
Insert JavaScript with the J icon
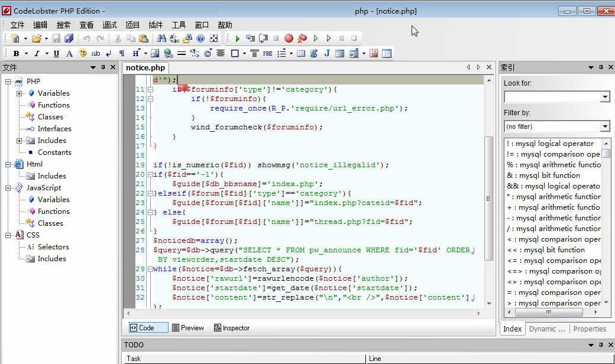coord(326,53)
